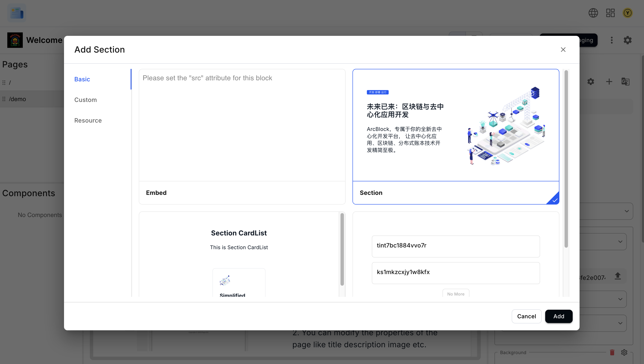Viewport: 644px width, 364px height.
Task: Click the plus icon to add a page
Action: pos(609,82)
